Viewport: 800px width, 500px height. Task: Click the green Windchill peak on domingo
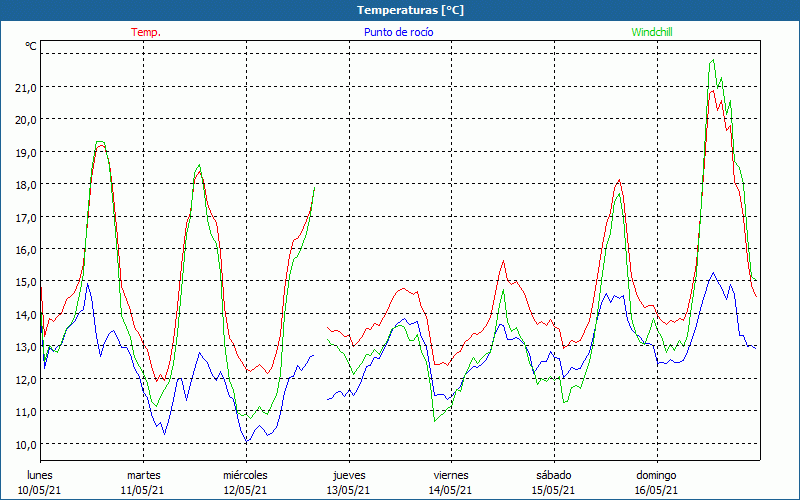point(713,60)
